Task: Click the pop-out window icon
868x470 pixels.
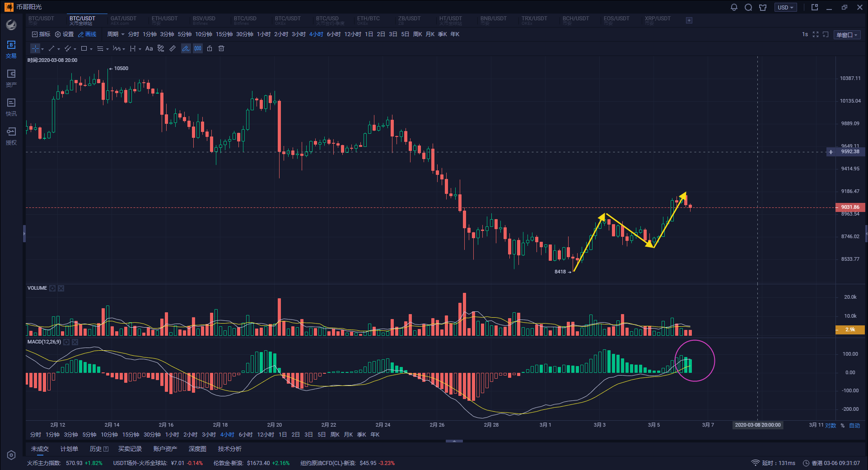Action: (x=815, y=7)
